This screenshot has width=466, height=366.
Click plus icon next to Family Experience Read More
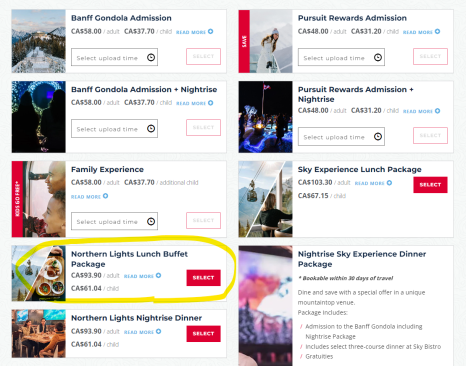coord(105,196)
